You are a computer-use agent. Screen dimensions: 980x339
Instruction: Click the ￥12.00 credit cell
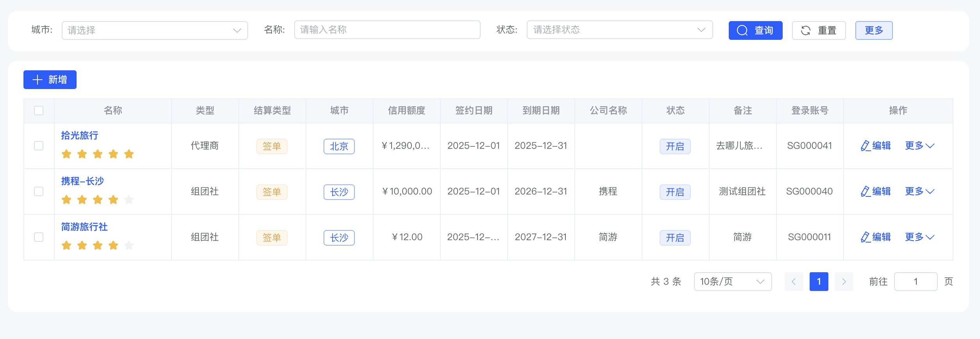[407, 237]
